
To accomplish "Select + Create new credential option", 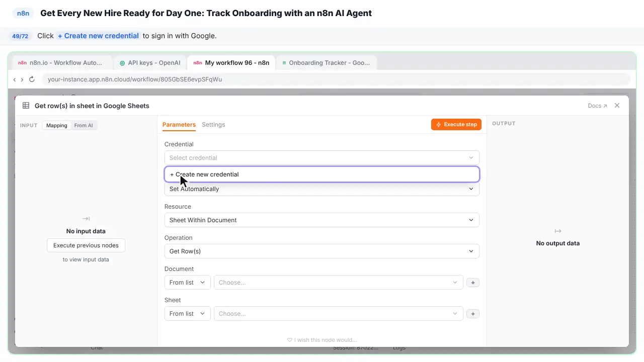I will point(322,174).
